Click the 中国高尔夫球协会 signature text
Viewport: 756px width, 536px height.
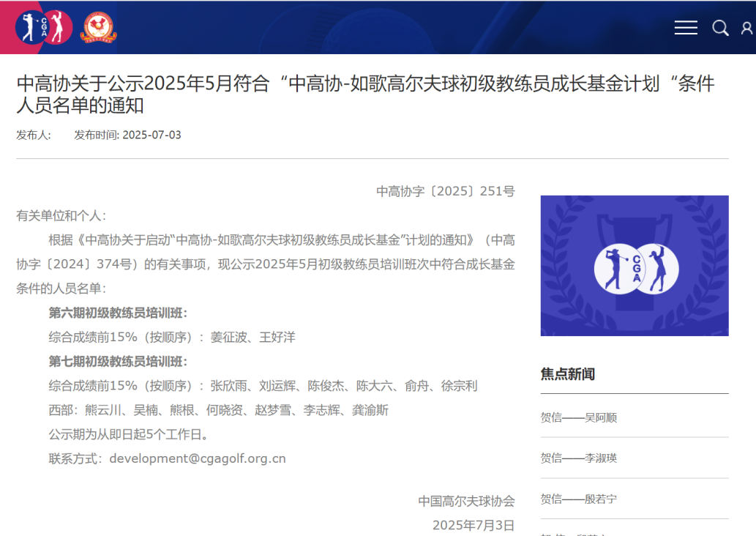click(466, 501)
